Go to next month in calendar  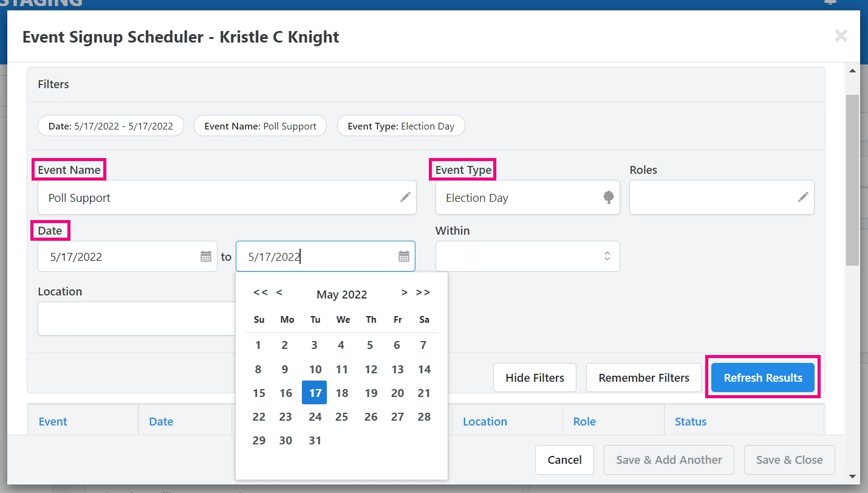point(404,292)
